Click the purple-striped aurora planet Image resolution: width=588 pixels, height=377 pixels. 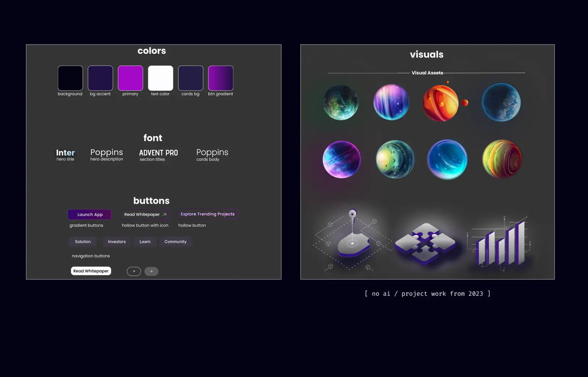pyautogui.click(x=391, y=102)
